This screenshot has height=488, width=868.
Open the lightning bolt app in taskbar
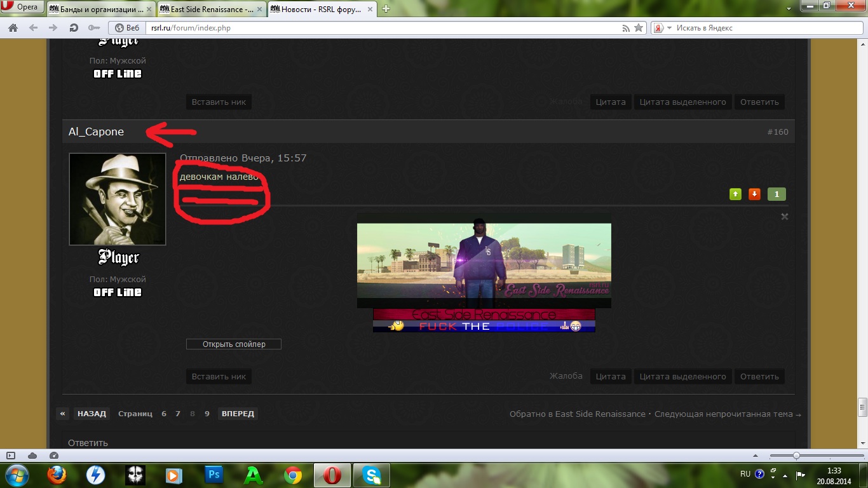pos(96,475)
